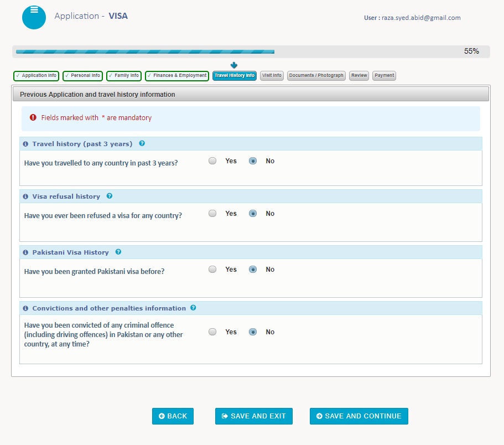Click 'Have you ever been refused a visa' text
Image resolution: width=504 pixels, height=445 pixels.
tap(103, 215)
